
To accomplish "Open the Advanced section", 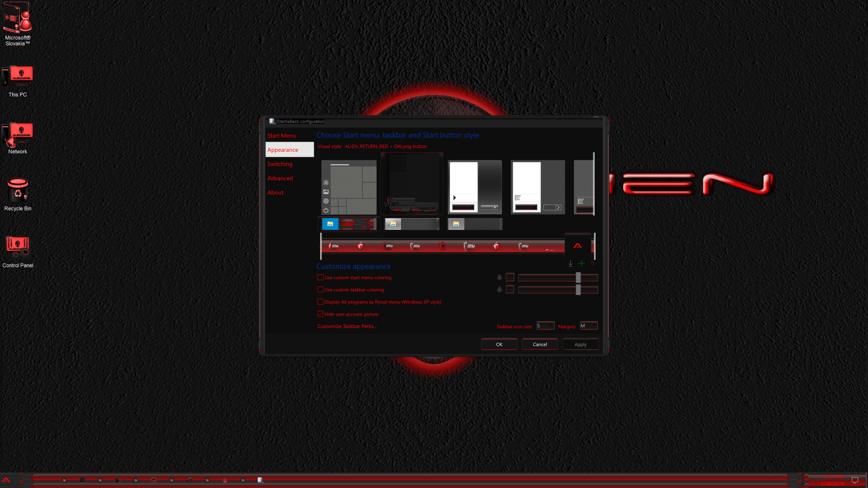I will coord(280,178).
